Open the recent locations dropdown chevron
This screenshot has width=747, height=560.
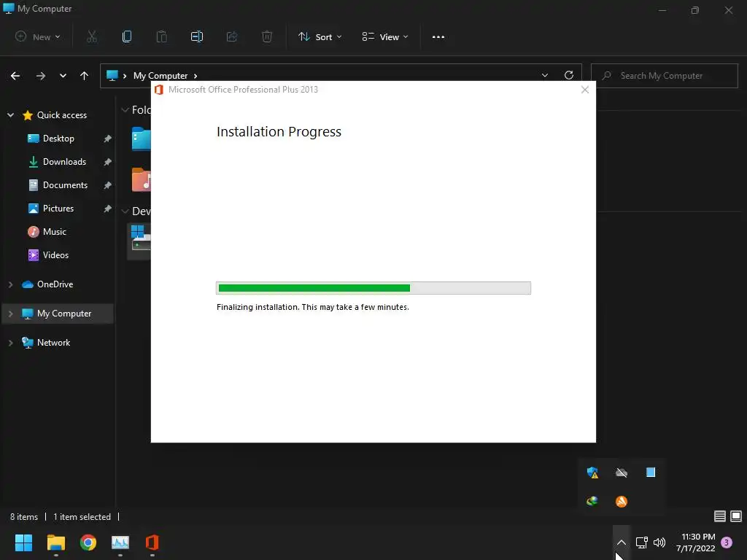click(63, 76)
